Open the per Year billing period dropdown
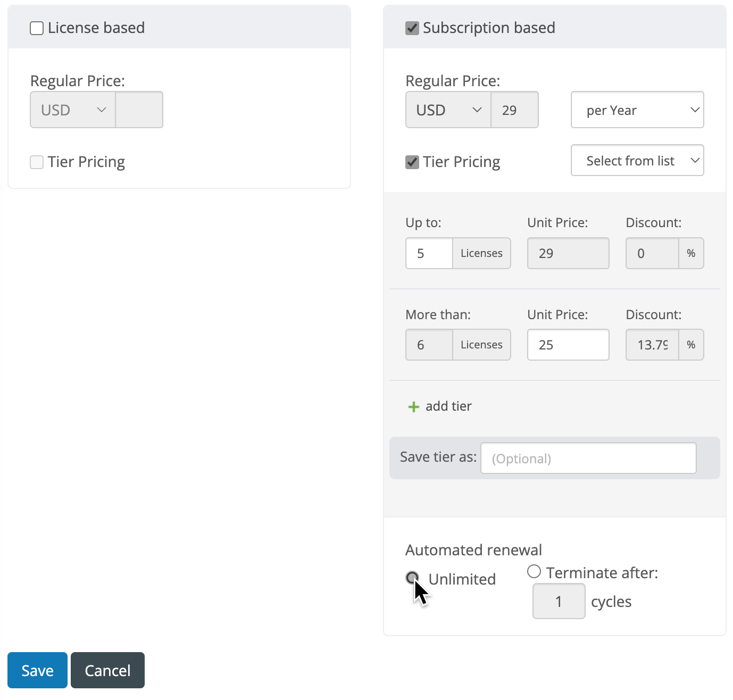Viewport: 733px width, 700px height. tap(637, 110)
